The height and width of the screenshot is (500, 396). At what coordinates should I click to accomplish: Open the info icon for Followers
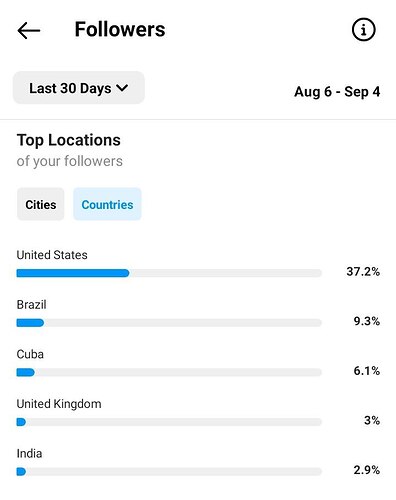coord(363,30)
